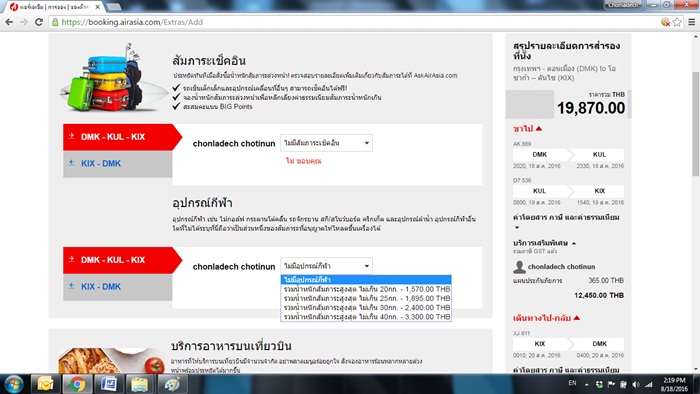This screenshot has height=394, width=700.
Task: Switch to the KIX - DMK tab under sports equipment
Action: 117,287
